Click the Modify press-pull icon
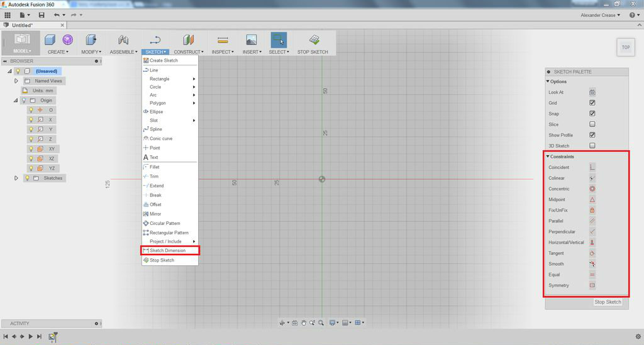 click(91, 40)
